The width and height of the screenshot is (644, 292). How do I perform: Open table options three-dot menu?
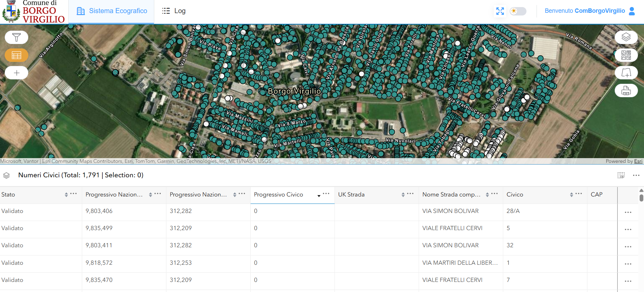click(636, 175)
